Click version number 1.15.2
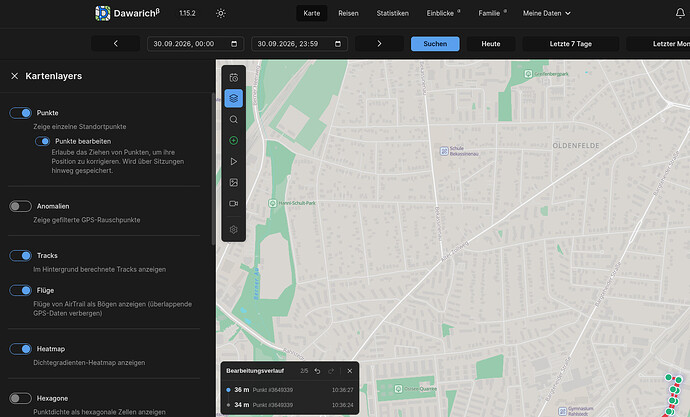This screenshot has width=690, height=417. [187, 13]
